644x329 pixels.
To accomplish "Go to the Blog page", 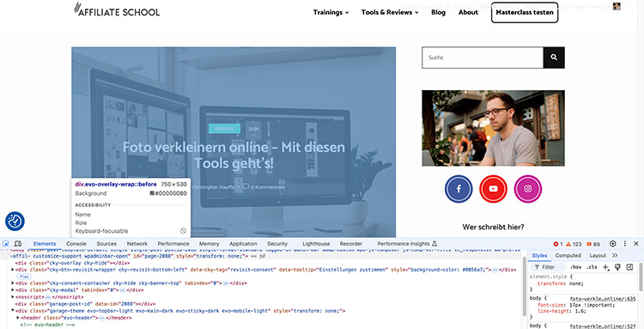I will (438, 12).
